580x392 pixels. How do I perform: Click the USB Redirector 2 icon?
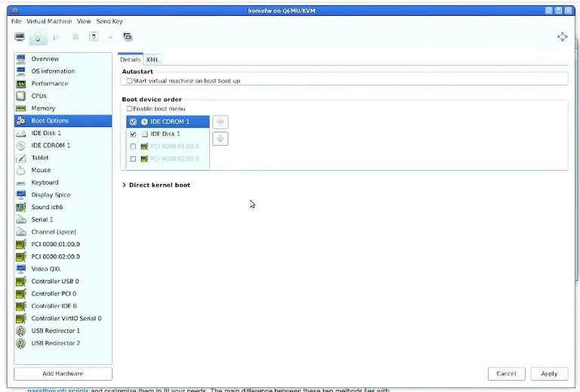21,343
